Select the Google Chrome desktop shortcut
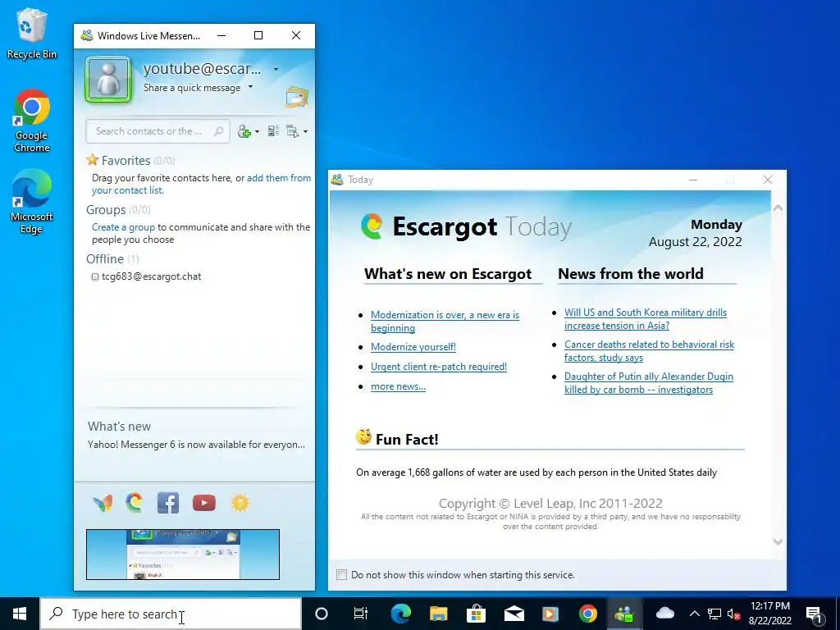This screenshot has width=840, height=630. pos(32,121)
